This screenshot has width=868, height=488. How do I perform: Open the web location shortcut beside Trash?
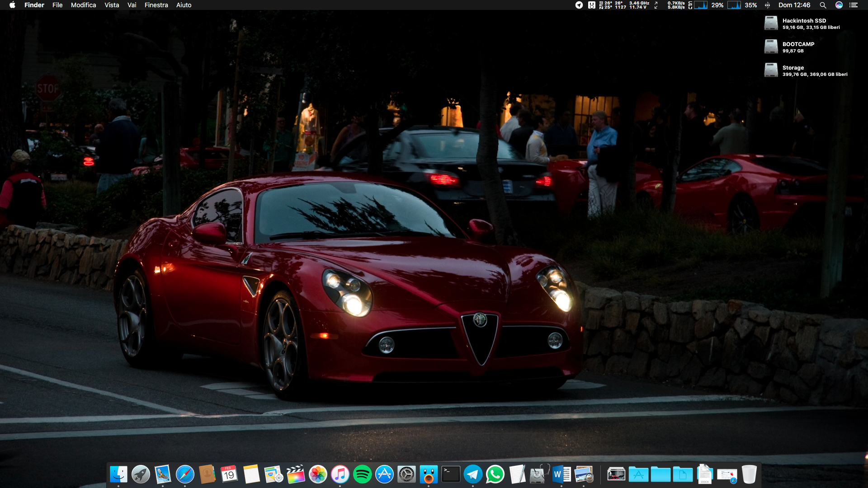point(727,475)
